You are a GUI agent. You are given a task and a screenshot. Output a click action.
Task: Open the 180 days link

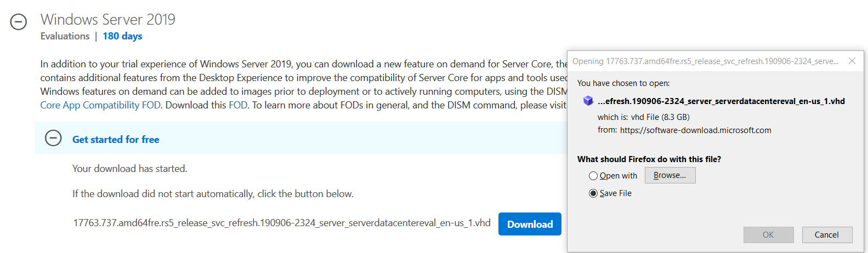pyautogui.click(x=122, y=36)
